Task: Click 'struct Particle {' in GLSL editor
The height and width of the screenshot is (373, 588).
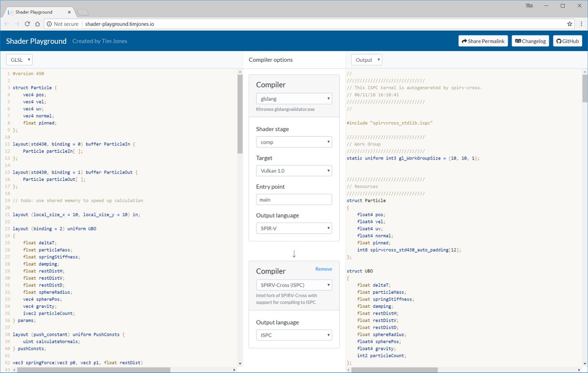Action: point(35,88)
